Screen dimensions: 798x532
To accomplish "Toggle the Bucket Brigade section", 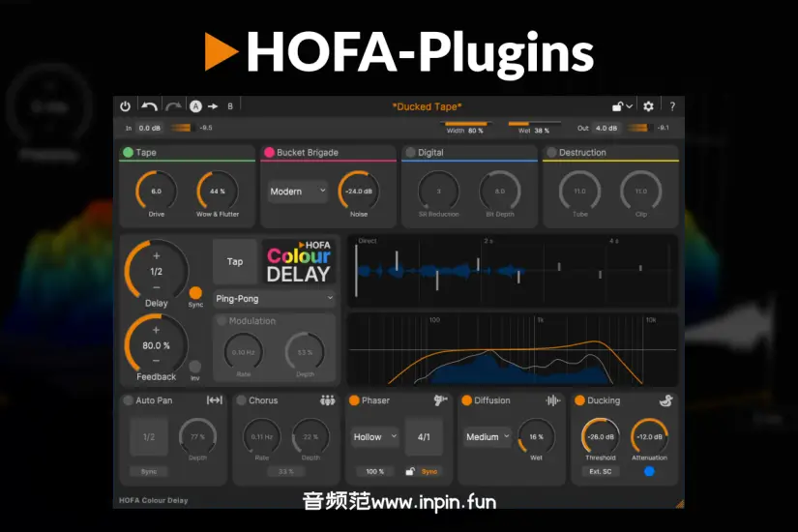I will 269,152.
